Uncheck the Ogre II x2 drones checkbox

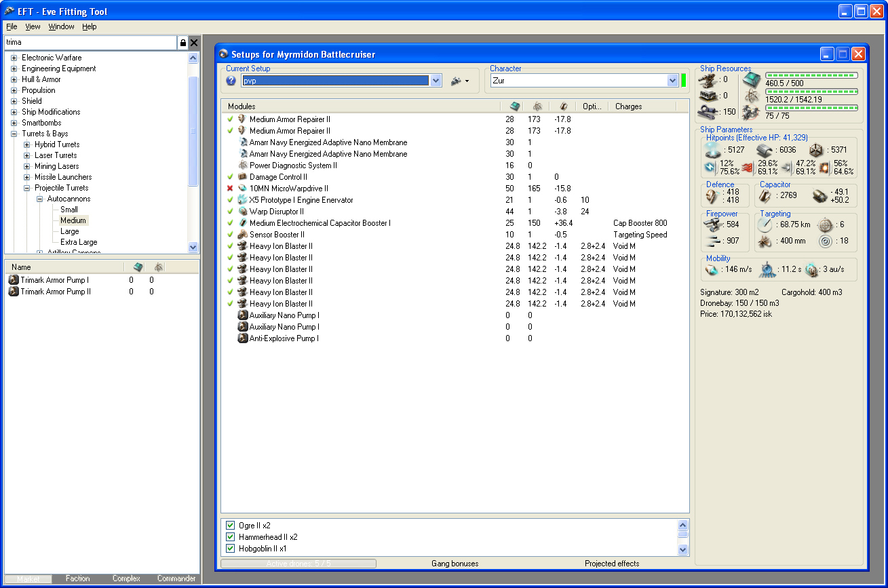[230, 526]
